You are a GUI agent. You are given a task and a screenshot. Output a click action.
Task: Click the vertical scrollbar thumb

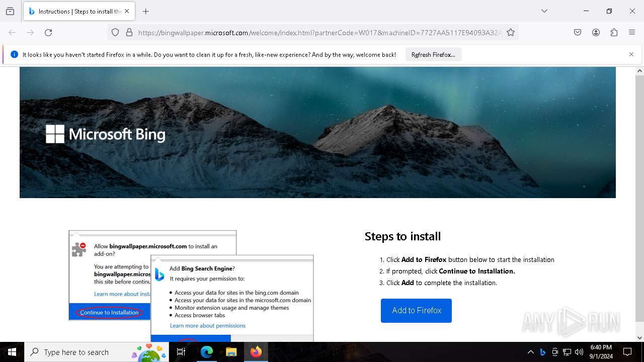639,199
